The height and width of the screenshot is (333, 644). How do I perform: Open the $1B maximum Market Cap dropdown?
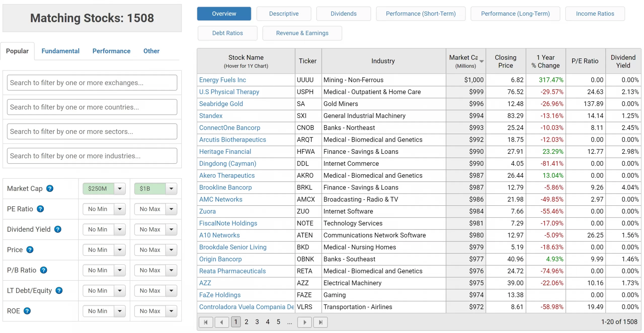point(155,188)
